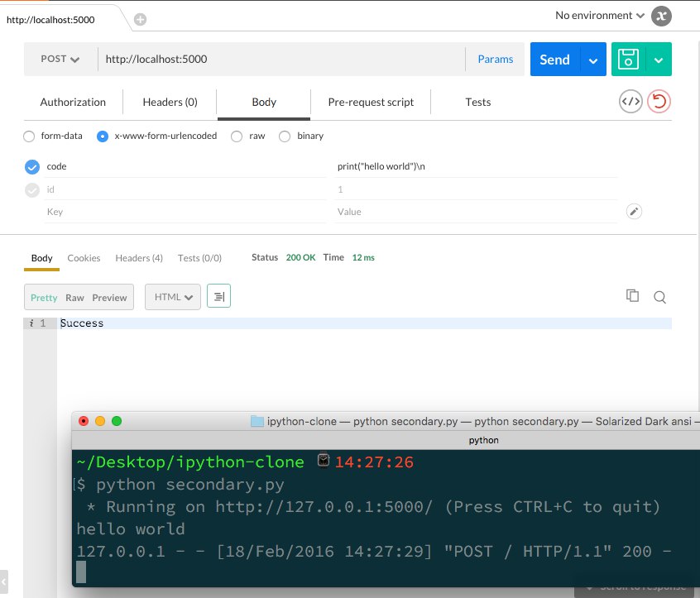
Task: Reset the request with the red undo icon
Action: 659,101
